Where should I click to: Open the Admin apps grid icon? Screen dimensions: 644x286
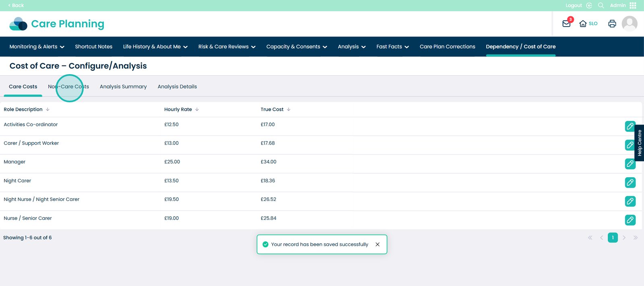click(x=633, y=5)
